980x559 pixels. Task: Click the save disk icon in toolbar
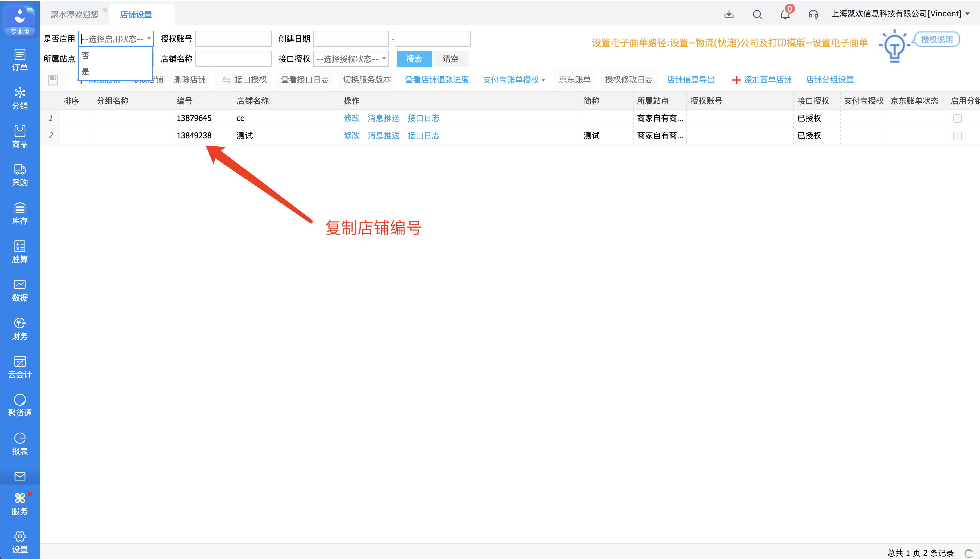pyautogui.click(x=53, y=80)
